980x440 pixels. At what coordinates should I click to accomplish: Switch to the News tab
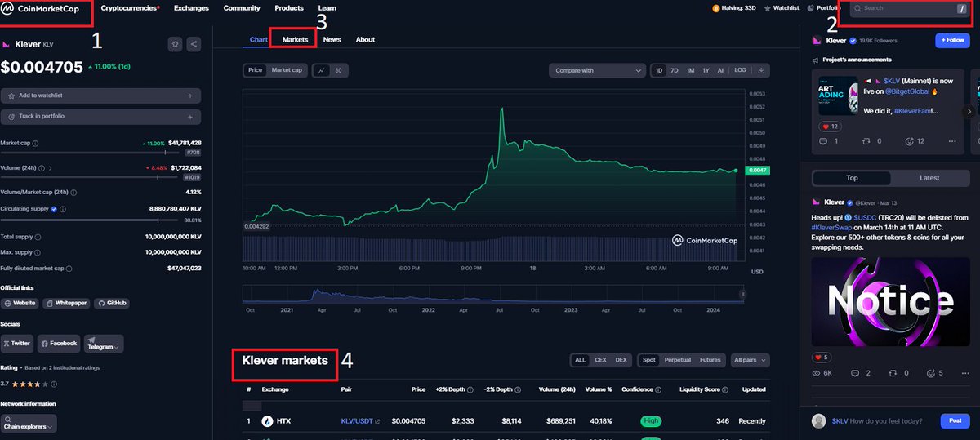tap(332, 39)
